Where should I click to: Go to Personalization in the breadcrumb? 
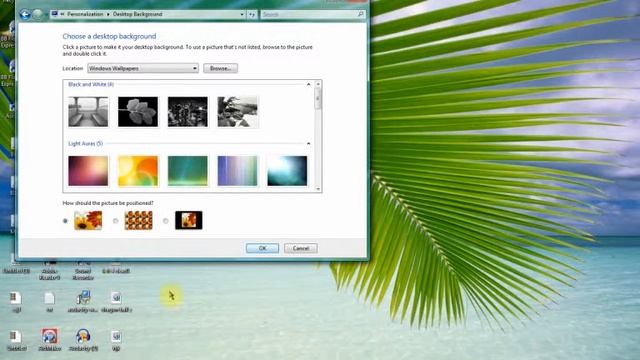tap(85, 14)
